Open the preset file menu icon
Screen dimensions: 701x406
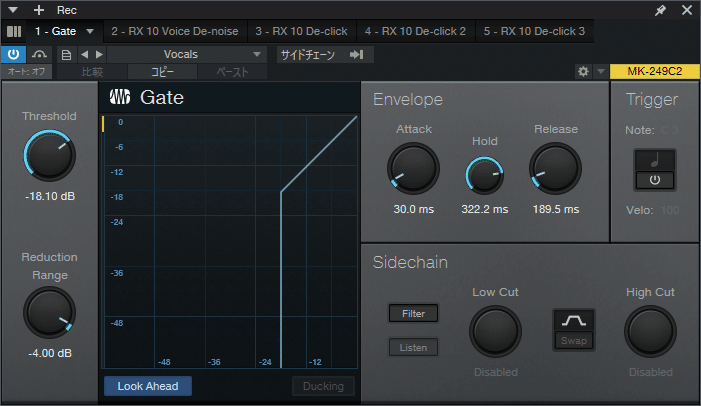pos(66,55)
